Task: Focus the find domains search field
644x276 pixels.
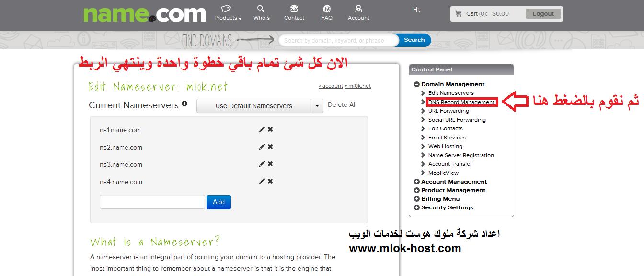Action: pos(339,41)
